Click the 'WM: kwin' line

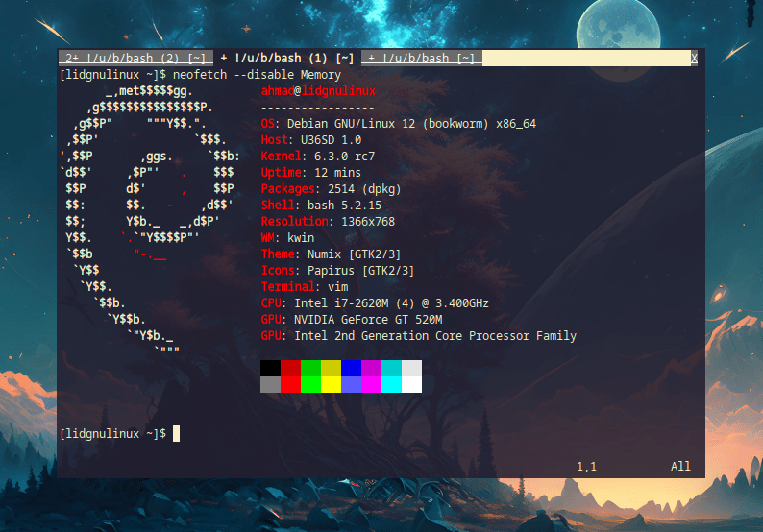287,238
